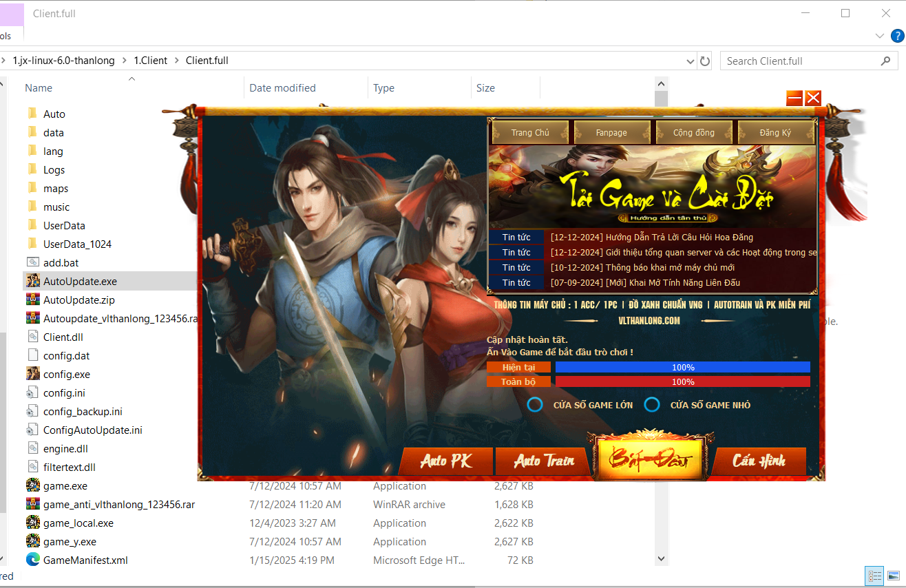
Task: Click the filtertext.dll file icon
Action: pos(32,467)
